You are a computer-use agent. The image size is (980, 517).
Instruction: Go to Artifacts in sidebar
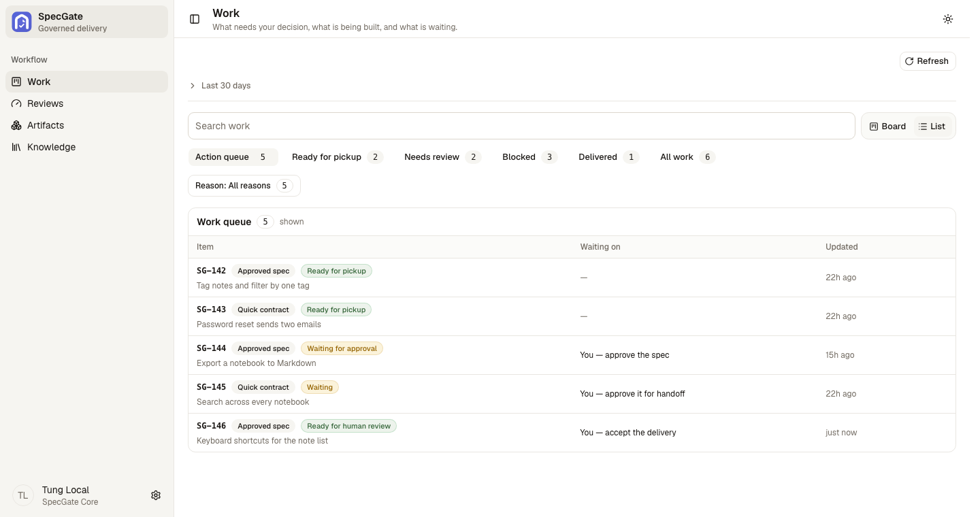[86, 125]
